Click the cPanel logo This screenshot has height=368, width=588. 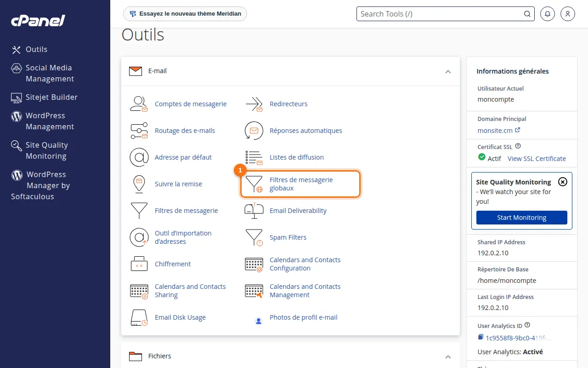[38, 20]
